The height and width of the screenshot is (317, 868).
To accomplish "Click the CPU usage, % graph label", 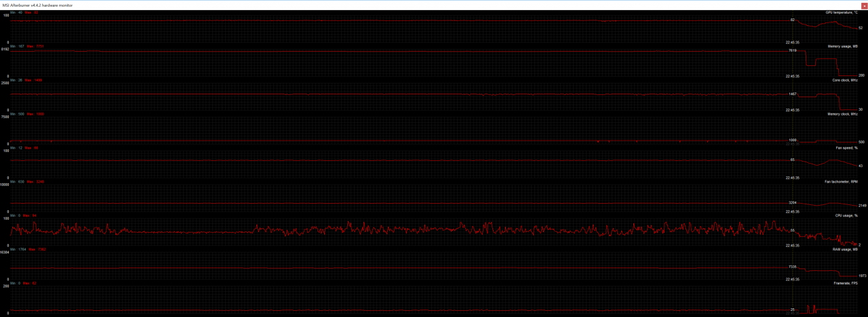I will coord(846,216).
